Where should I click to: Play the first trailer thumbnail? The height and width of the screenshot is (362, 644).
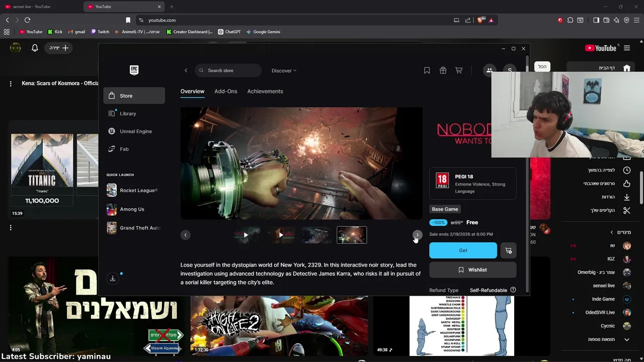[246, 235]
